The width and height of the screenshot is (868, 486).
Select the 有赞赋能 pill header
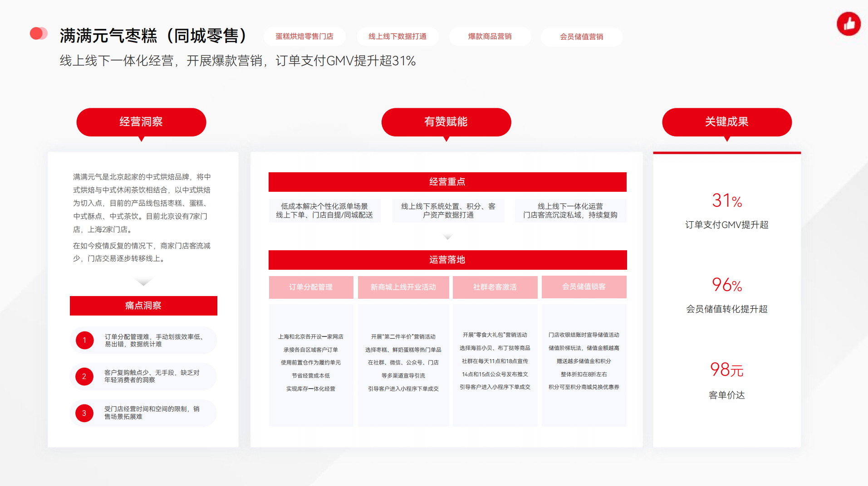(x=446, y=122)
